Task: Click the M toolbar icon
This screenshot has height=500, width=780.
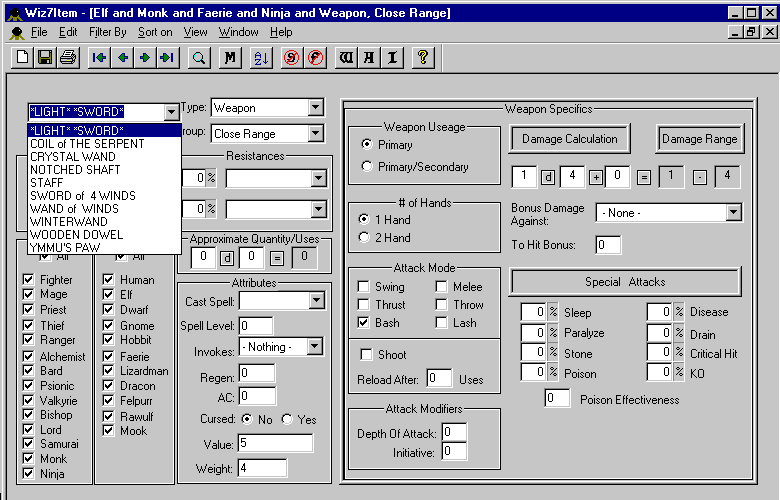Action: click(230, 58)
